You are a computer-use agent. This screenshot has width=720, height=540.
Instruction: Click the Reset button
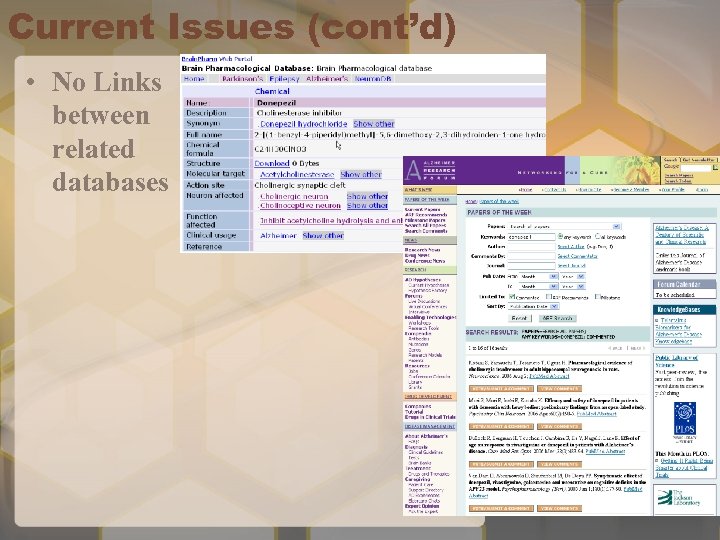[x=519, y=318]
